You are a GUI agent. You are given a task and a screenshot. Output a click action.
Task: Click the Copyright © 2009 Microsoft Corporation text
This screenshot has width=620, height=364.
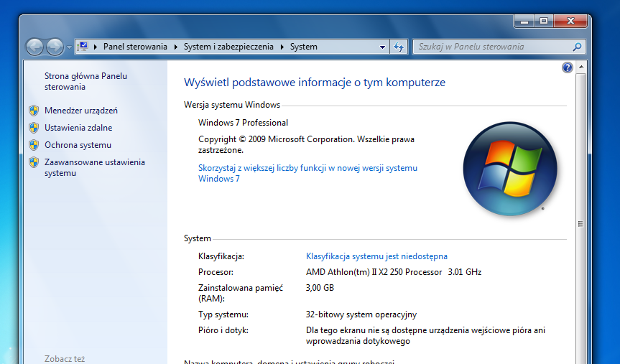pos(307,144)
